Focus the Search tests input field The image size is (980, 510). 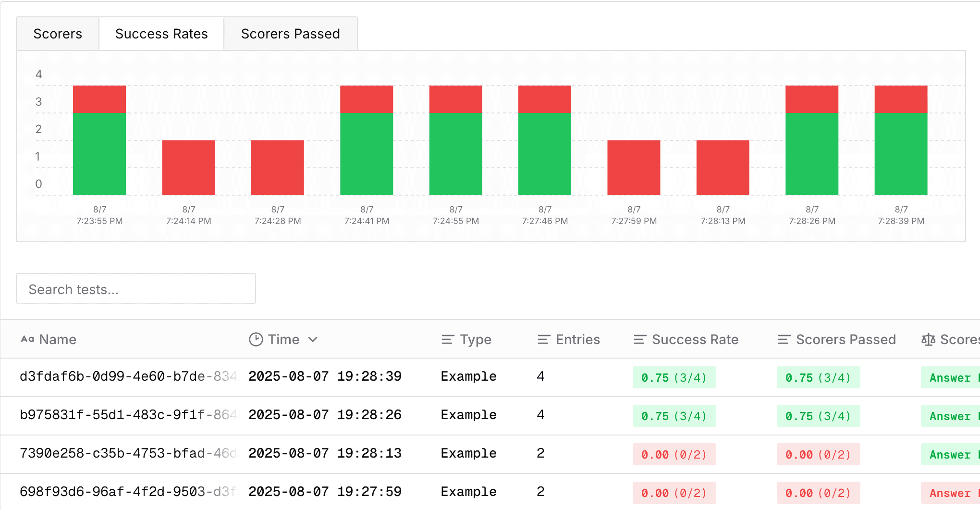[x=136, y=289]
